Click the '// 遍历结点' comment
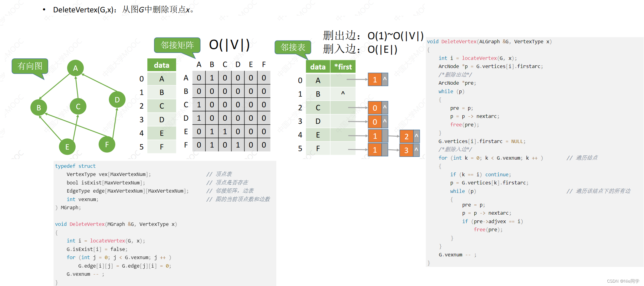644x286 pixels. coord(582,158)
